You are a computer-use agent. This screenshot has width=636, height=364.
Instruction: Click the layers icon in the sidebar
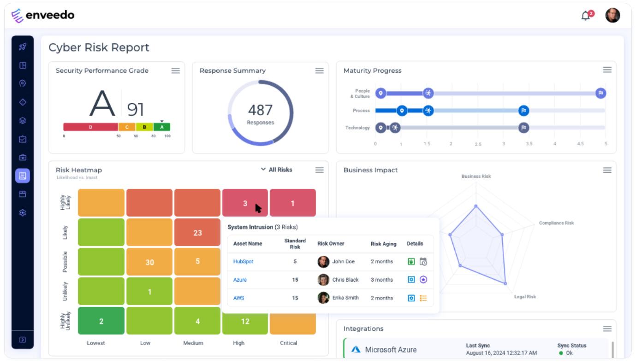(x=22, y=120)
